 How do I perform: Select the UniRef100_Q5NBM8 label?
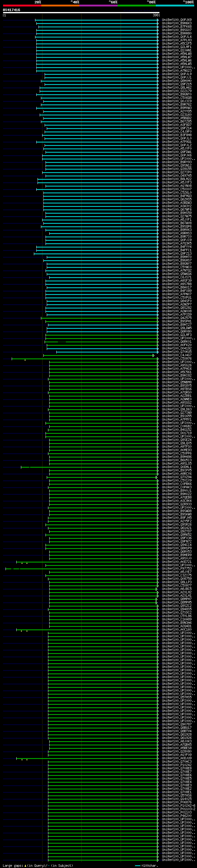click(177, 382)
